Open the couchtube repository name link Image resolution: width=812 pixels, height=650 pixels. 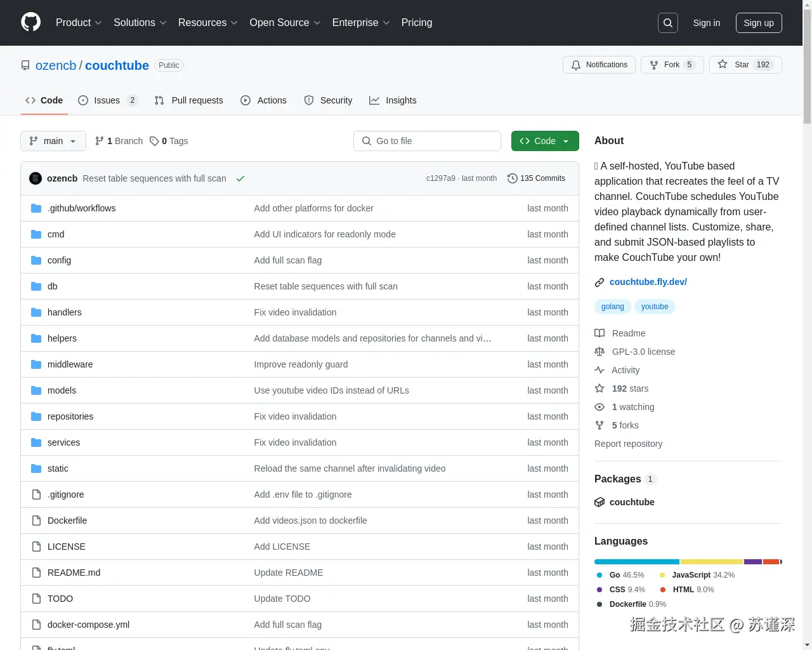117,65
